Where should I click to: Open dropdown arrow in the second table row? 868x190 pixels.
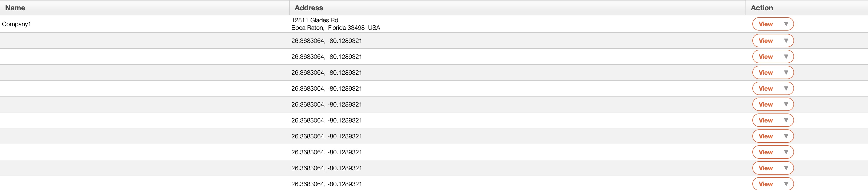click(786, 41)
